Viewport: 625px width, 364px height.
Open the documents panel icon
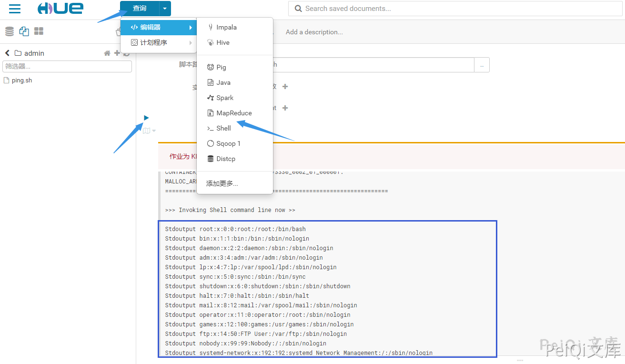[24, 31]
